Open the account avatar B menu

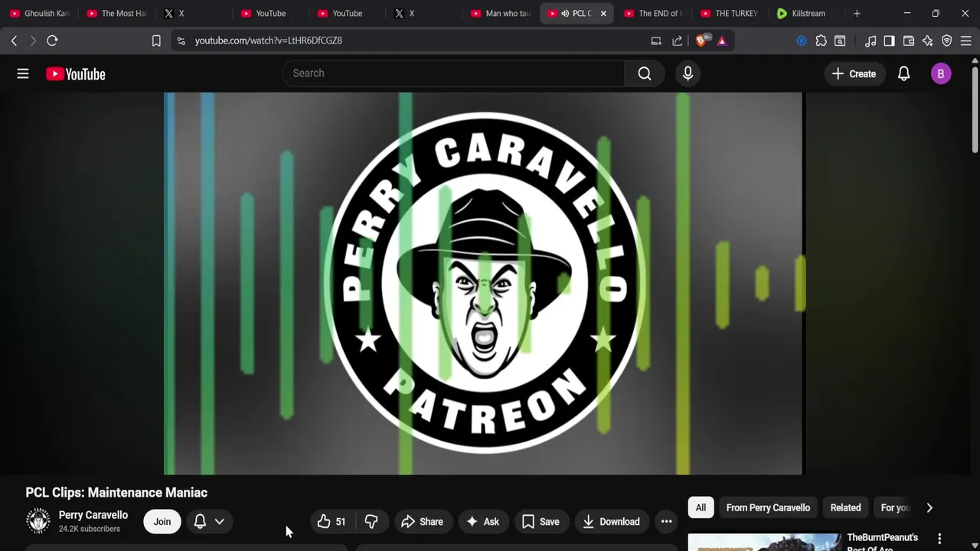pos(941,73)
